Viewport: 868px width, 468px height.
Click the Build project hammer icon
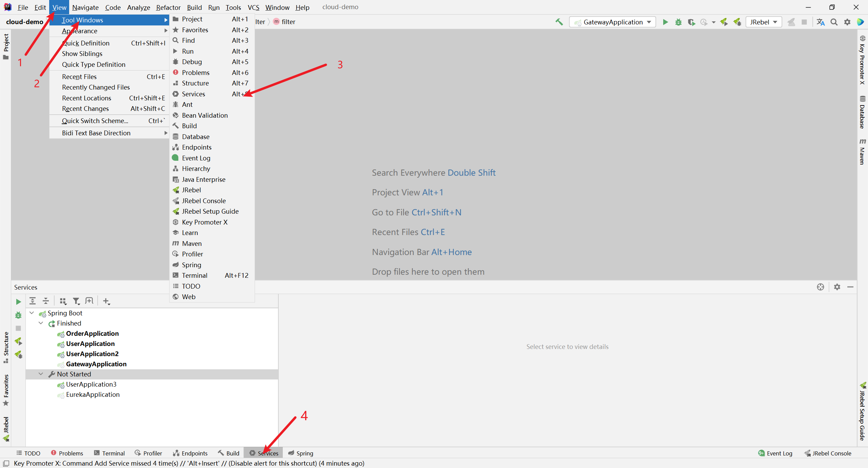click(x=559, y=22)
